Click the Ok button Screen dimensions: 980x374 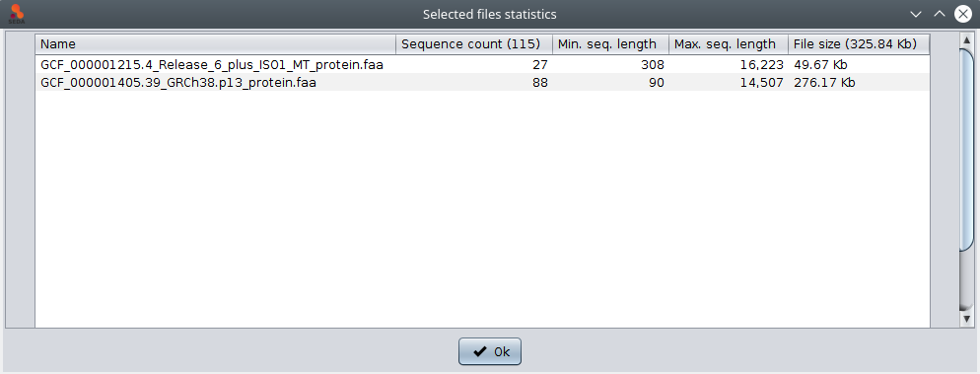pyautogui.click(x=489, y=351)
